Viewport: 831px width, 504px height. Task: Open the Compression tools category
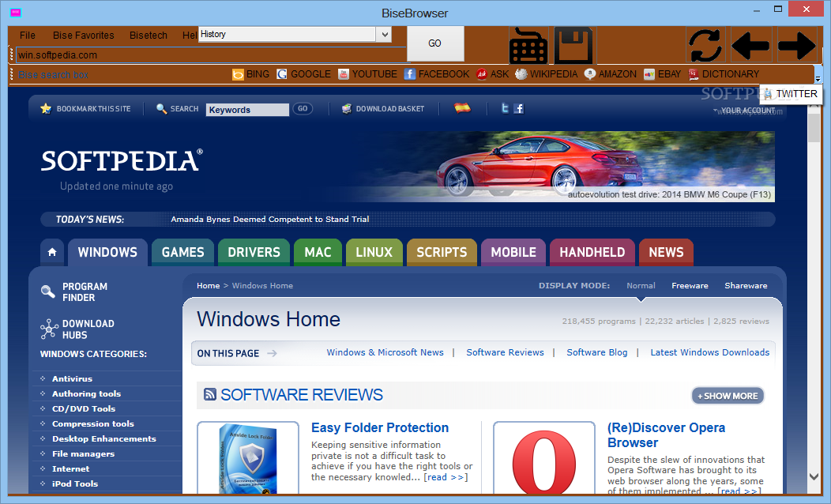(92, 424)
